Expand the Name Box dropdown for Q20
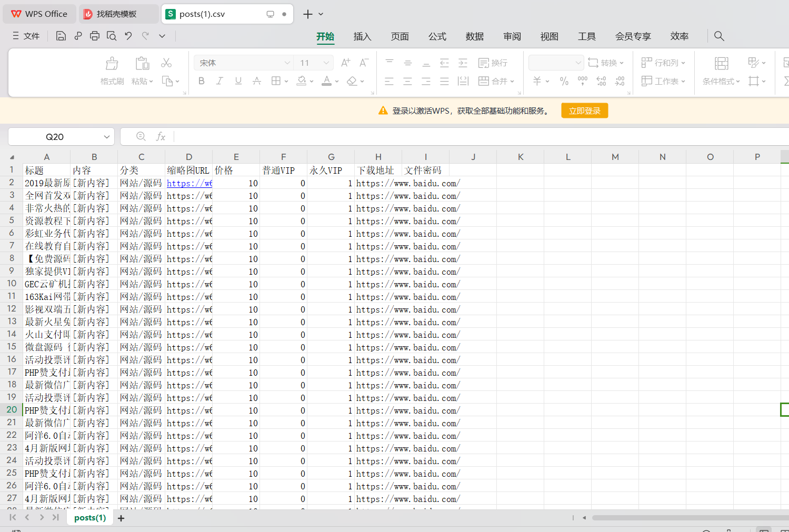789x532 pixels. (x=107, y=137)
